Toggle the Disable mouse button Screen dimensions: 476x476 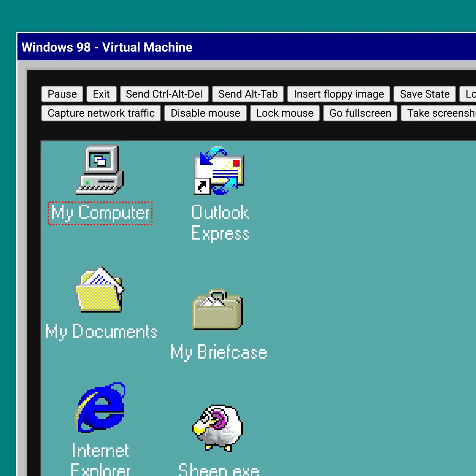pos(205,113)
